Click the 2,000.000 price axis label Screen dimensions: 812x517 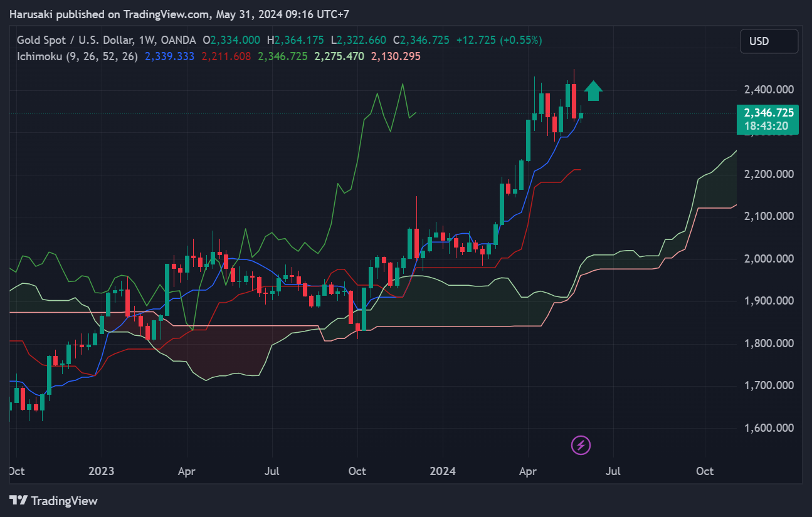[x=769, y=259]
